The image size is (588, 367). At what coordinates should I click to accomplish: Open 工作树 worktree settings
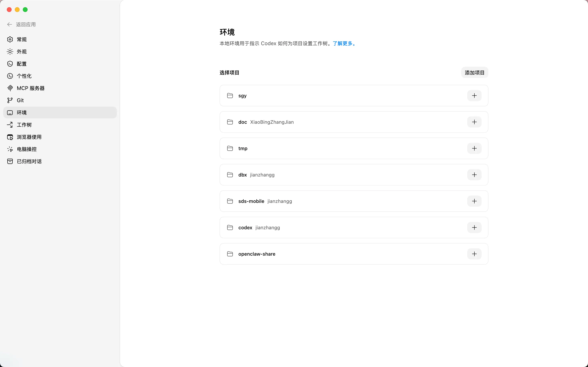pos(24,125)
